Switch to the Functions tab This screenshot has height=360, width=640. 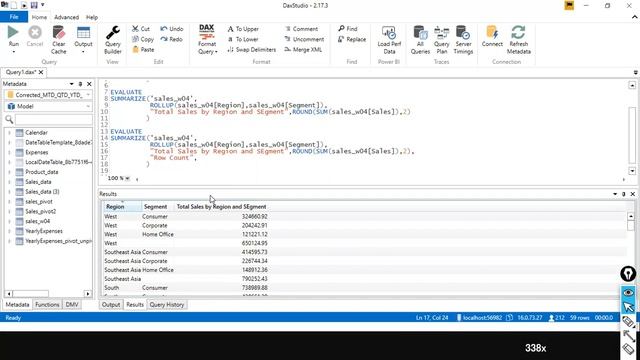(x=47, y=304)
